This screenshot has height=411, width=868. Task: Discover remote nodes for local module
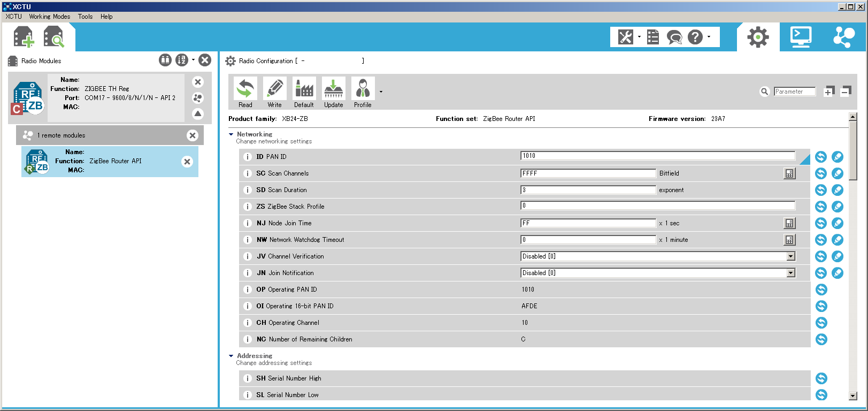[x=198, y=98]
